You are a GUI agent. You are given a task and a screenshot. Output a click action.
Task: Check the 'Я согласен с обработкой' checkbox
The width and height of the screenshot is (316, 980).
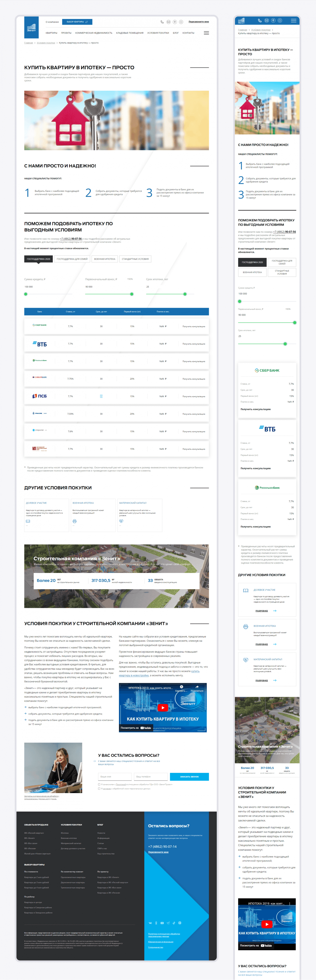(99, 789)
